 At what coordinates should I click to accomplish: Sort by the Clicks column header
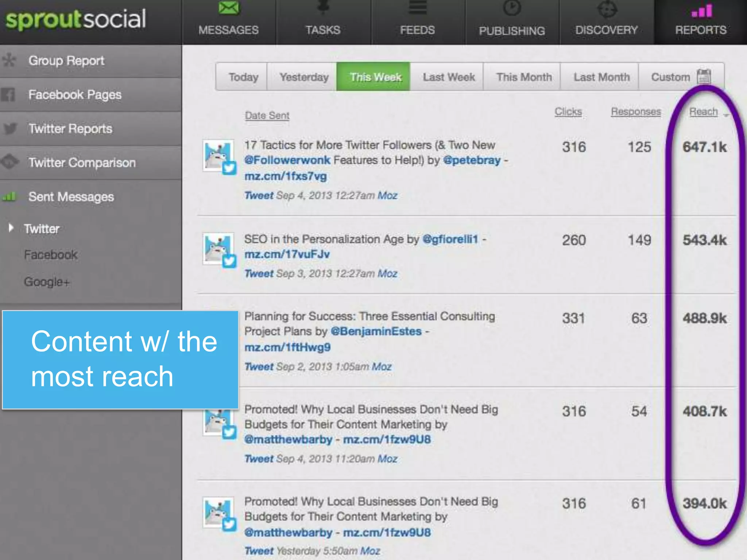tap(568, 112)
